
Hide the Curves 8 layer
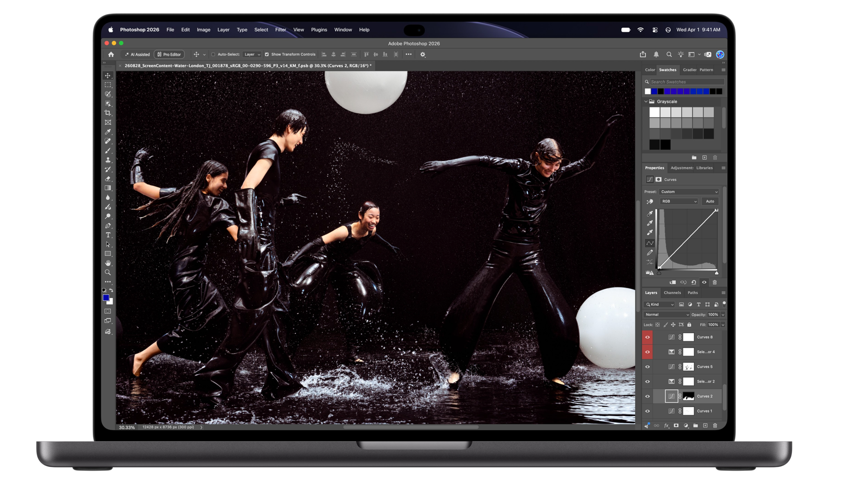[x=647, y=337]
